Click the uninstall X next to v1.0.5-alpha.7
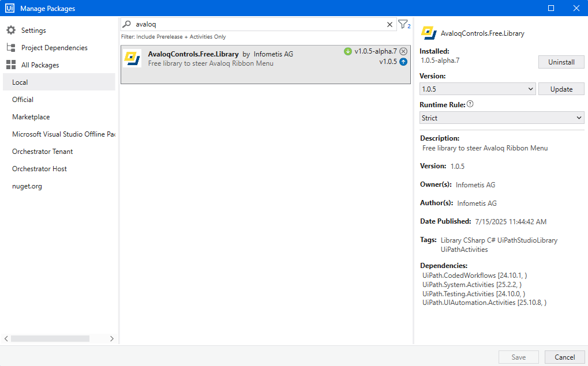Viewport: 588px width, 366px height. pos(403,51)
